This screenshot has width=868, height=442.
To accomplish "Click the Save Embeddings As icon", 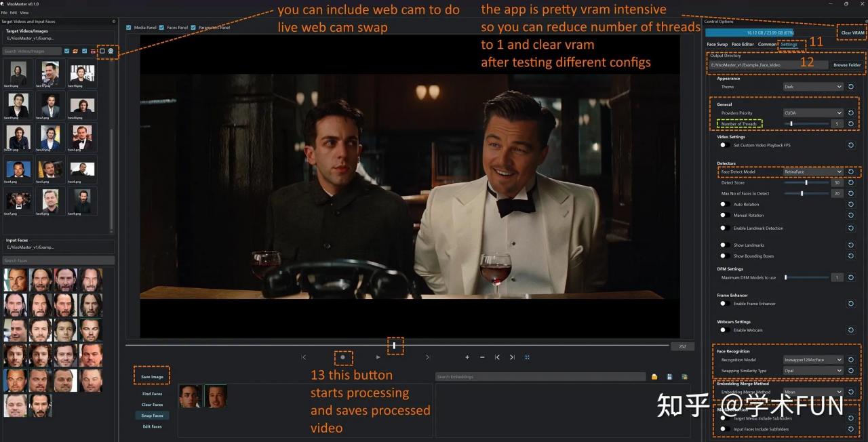I will [x=684, y=376].
